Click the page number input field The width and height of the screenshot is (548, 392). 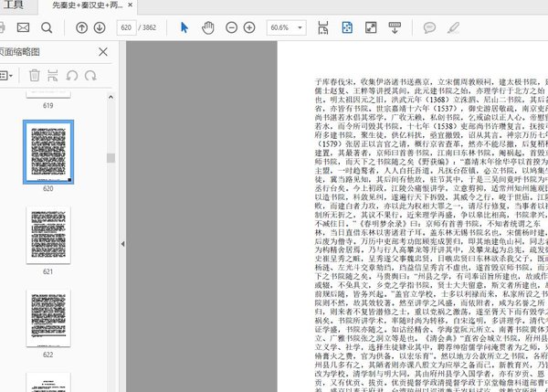point(128,28)
